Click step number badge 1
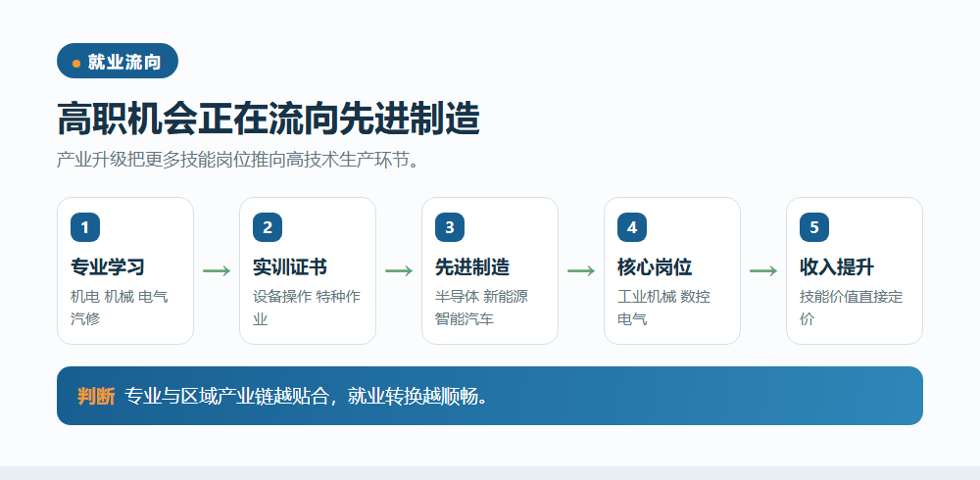 tap(85, 227)
